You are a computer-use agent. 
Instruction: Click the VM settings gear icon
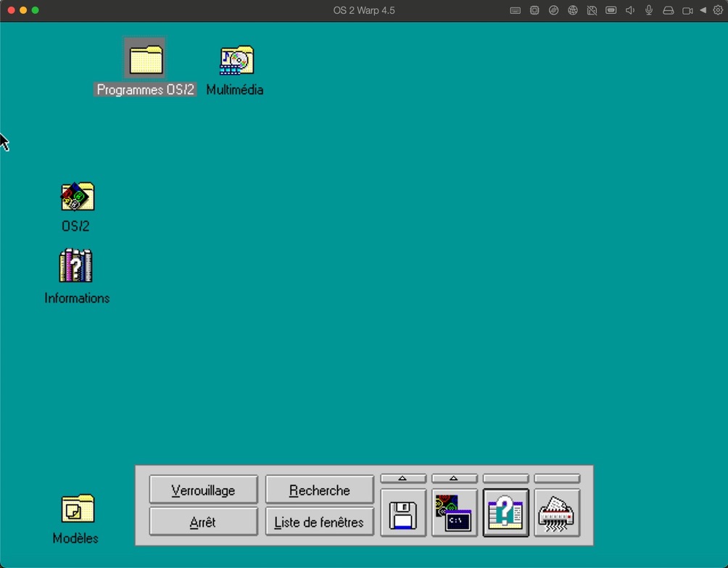pos(718,11)
